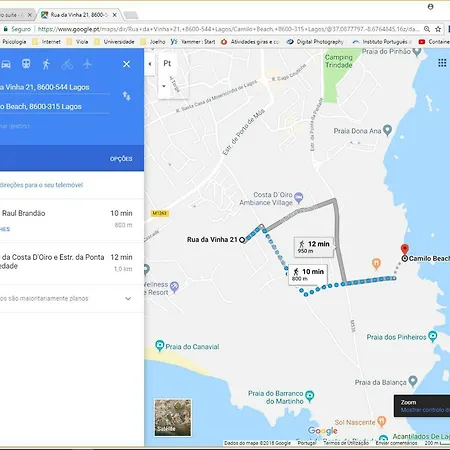450x450 pixels.
Task: Open the Universidade bookmarks folder
Action: [114, 42]
